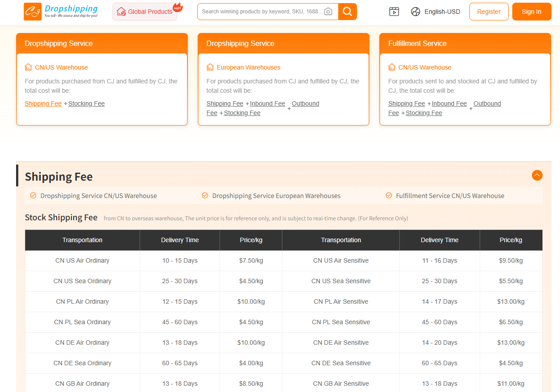Click the globe icon beside English-USD
The width and height of the screenshot is (560, 392).
click(415, 12)
